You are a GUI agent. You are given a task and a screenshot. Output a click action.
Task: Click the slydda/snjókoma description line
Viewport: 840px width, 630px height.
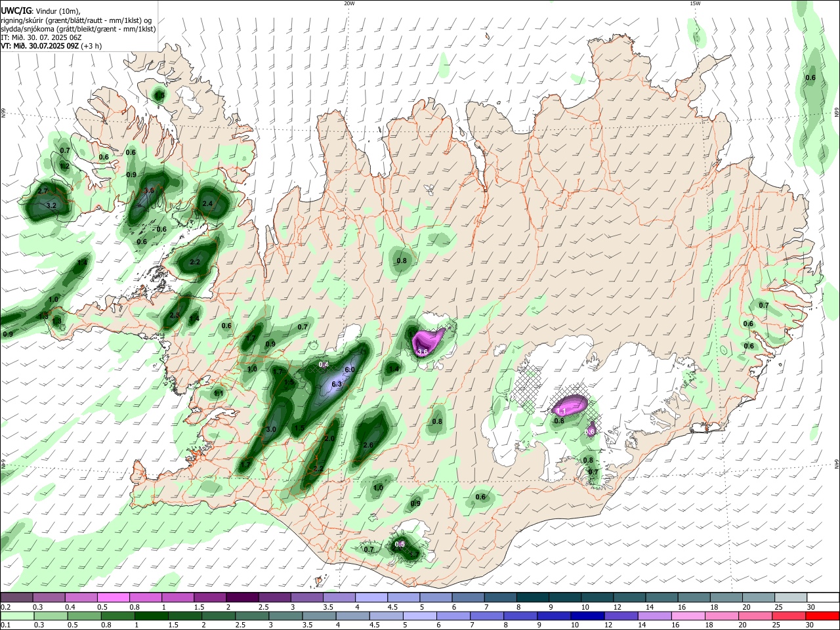[x=78, y=29]
